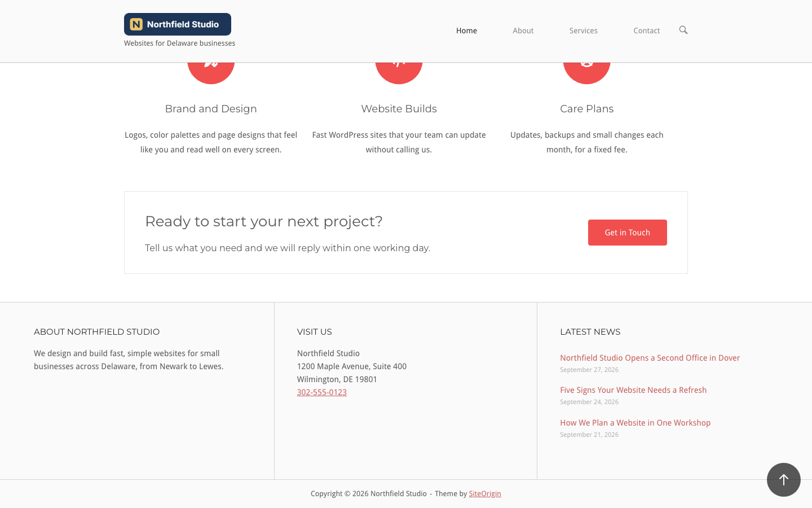Click the tagline Websites for Delaware businesses
Image resolution: width=812 pixels, height=508 pixels.
point(180,43)
